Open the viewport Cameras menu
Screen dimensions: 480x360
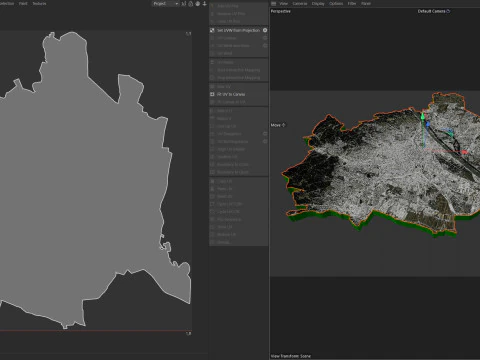point(300,4)
